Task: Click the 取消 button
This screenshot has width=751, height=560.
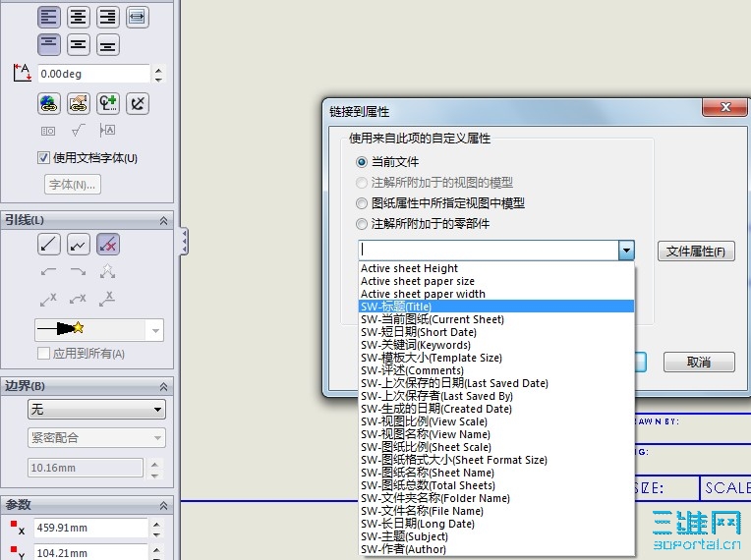Action: tap(699, 362)
